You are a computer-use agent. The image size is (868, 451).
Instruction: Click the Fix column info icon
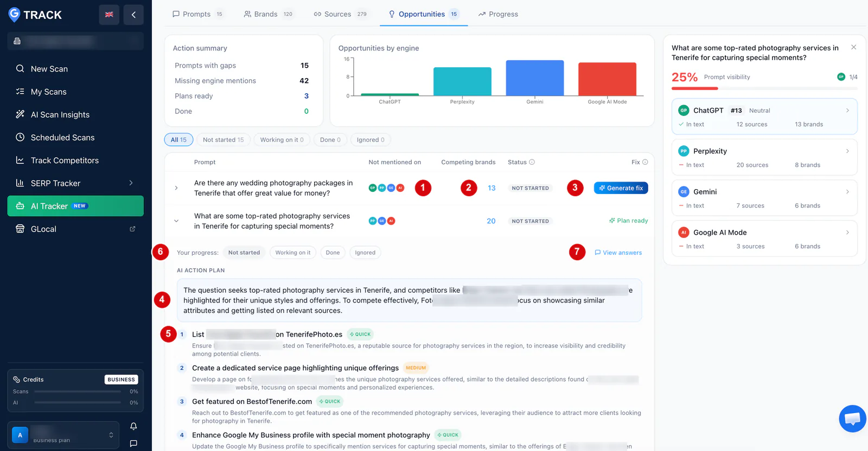645,162
